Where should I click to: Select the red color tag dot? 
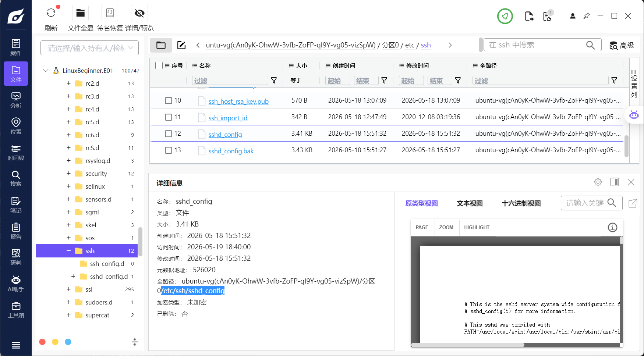point(42,342)
